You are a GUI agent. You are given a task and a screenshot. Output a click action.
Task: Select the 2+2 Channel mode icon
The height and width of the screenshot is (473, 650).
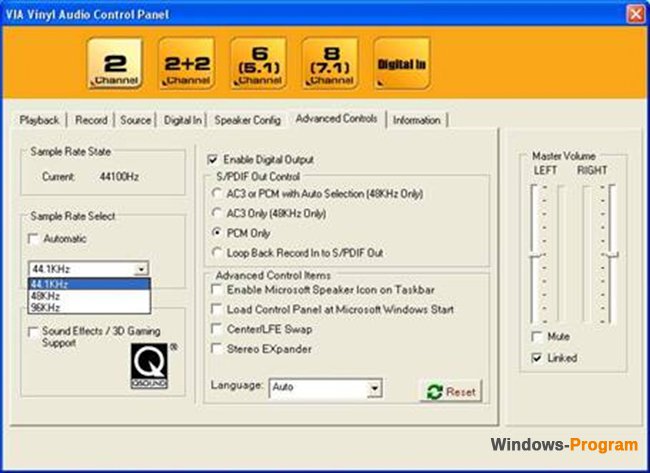[187, 64]
